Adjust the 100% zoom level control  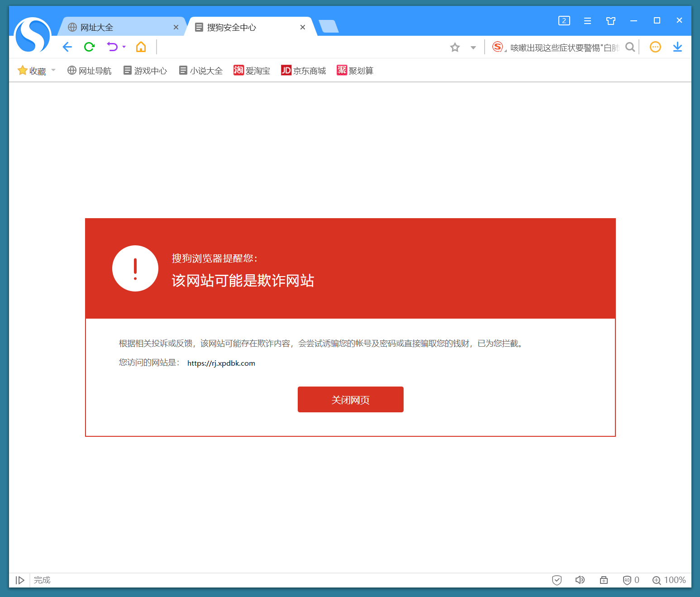click(x=669, y=580)
